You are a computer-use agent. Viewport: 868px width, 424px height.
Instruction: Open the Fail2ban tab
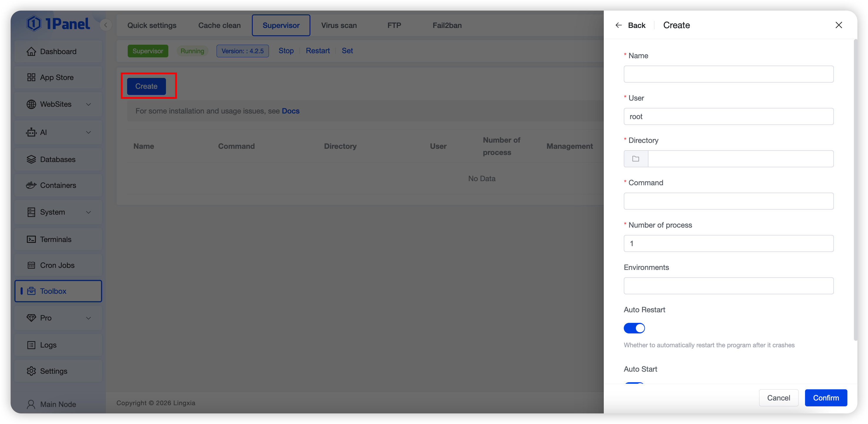point(447,25)
